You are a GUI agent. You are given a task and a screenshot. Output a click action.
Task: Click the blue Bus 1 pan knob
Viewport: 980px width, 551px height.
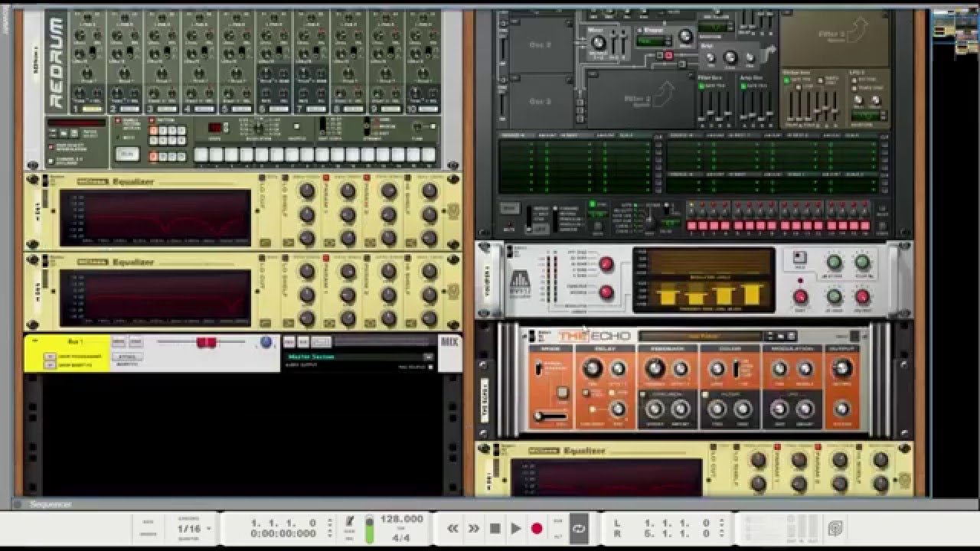(x=266, y=342)
